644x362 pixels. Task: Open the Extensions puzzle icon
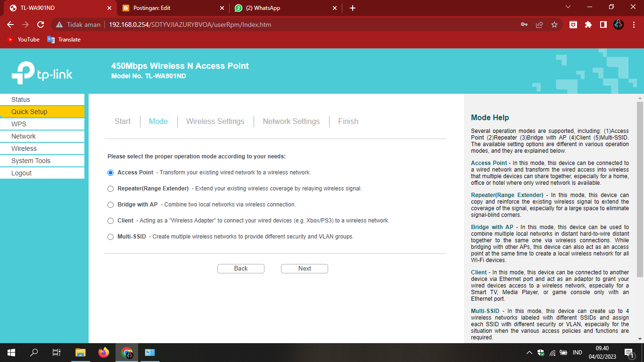588,25
